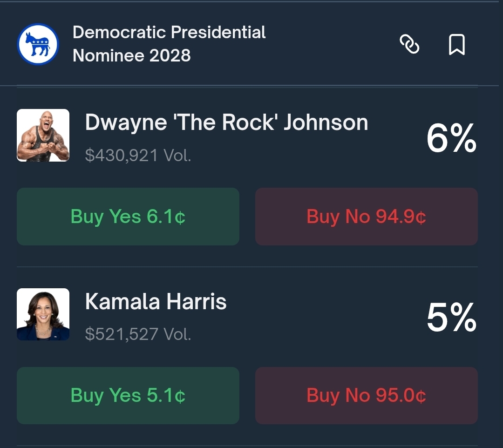Buy Yes shares for Kamala Harris
Viewport: 503px width, 448px height.
[128, 395]
